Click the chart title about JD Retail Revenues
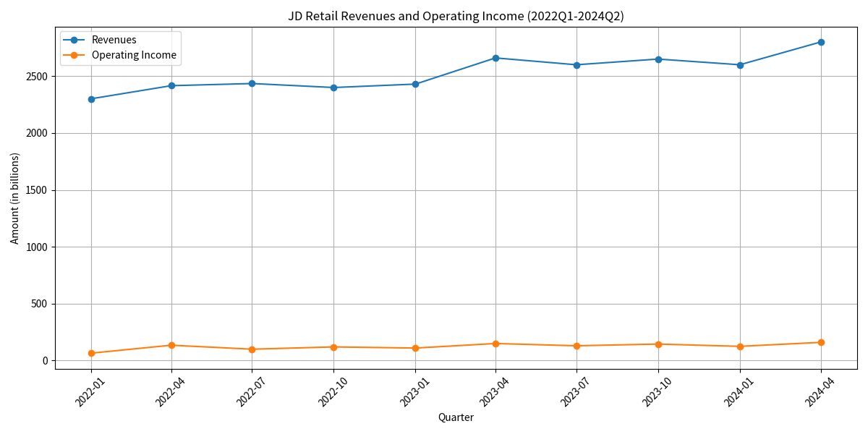 coord(456,16)
